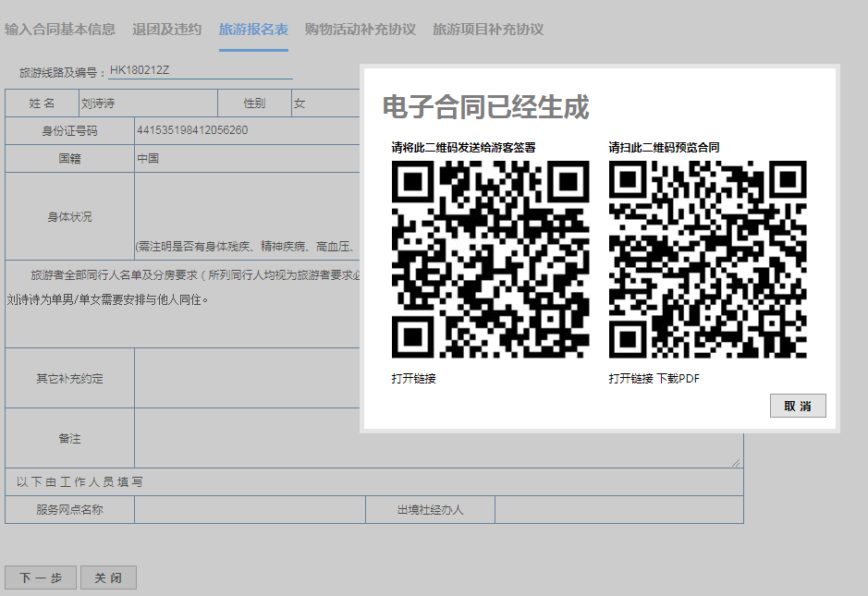Click the 同行人名单 text reading 刘诗诗为单男/单女
This screenshot has height=596, width=868.
[108, 300]
